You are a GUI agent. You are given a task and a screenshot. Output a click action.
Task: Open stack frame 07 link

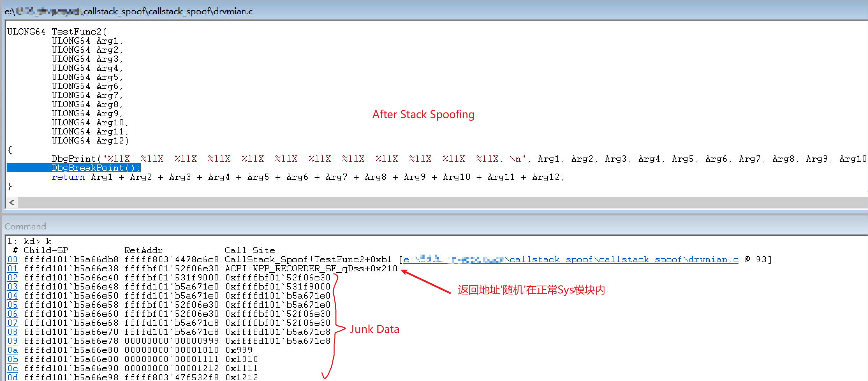point(13,323)
